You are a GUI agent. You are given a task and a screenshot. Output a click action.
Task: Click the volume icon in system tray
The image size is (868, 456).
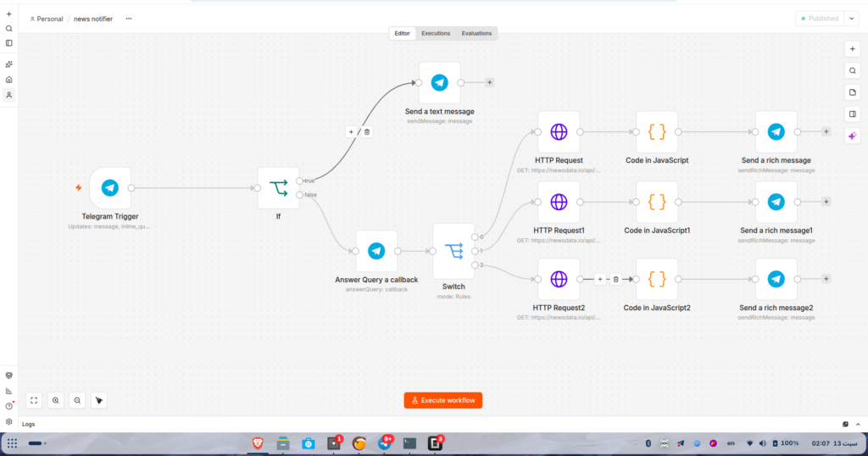coord(762,443)
